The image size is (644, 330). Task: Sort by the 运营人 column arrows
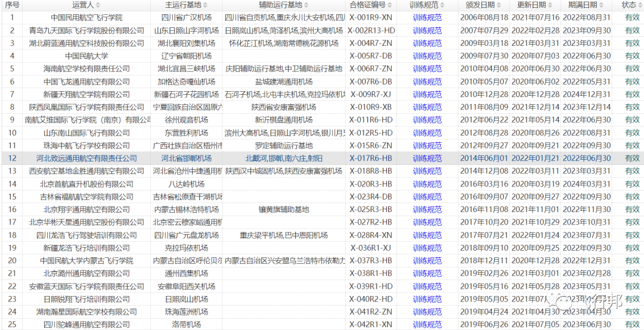(x=98, y=5)
